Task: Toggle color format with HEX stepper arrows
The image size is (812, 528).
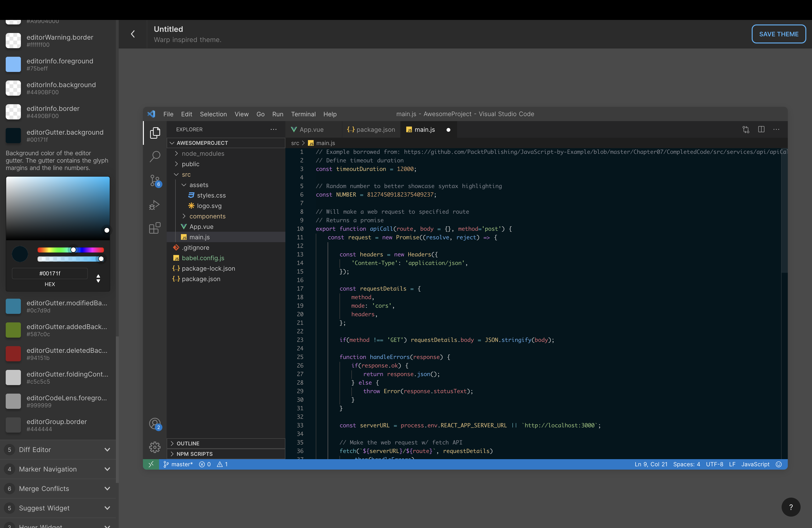Action: [x=98, y=278]
